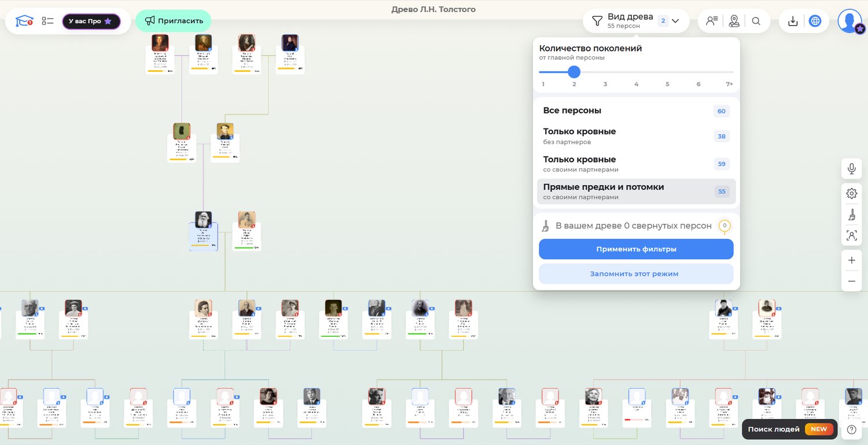Image resolution: width=868 pixels, height=445 pixels.
Task: Set generations slider to 5
Action: pyautogui.click(x=667, y=72)
